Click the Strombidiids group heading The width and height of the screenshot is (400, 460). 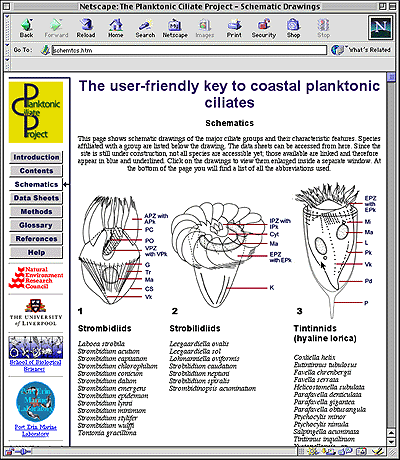coord(105,328)
